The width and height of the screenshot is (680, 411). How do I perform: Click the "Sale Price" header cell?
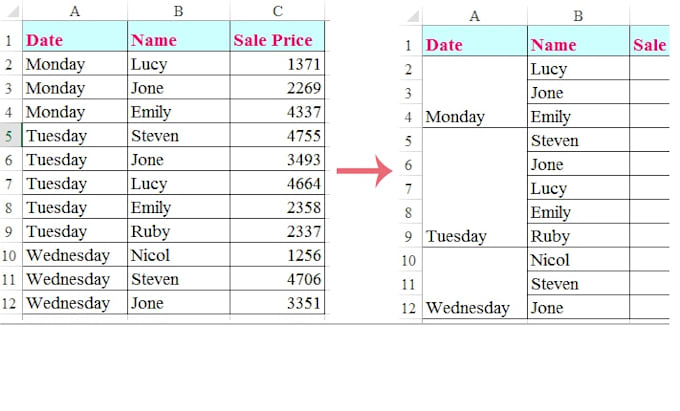277,40
